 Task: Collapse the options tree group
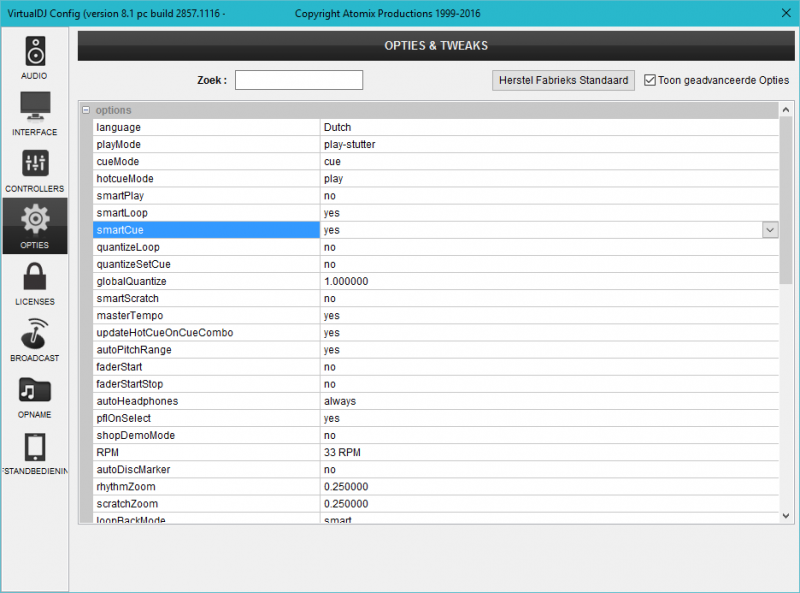point(86,110)
